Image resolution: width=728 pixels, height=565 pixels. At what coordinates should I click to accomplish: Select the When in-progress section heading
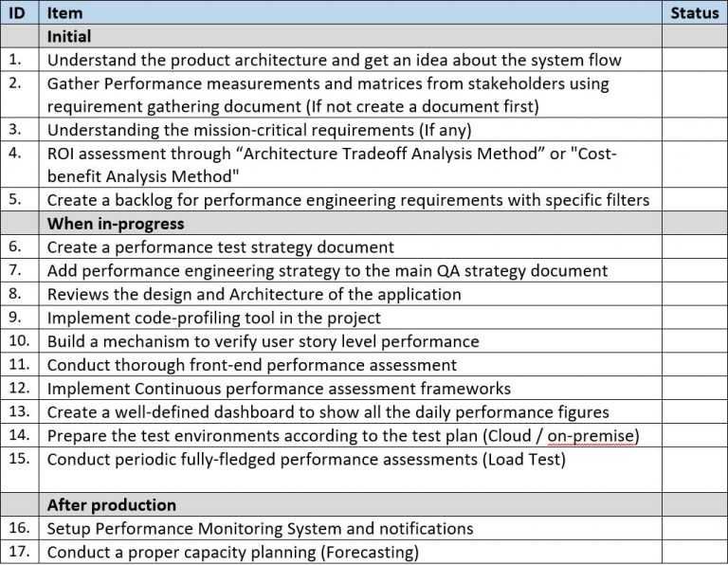tap(116, 224)
